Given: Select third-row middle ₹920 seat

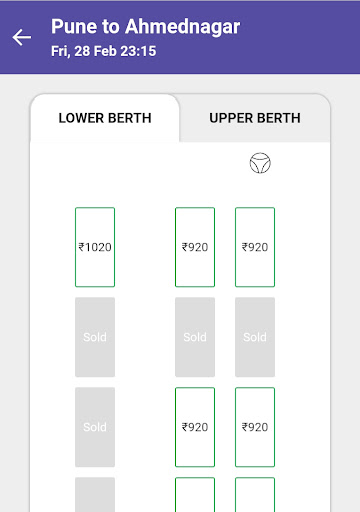Looking at the screenshot, I should pyautogui.click(x=195, y=427).
